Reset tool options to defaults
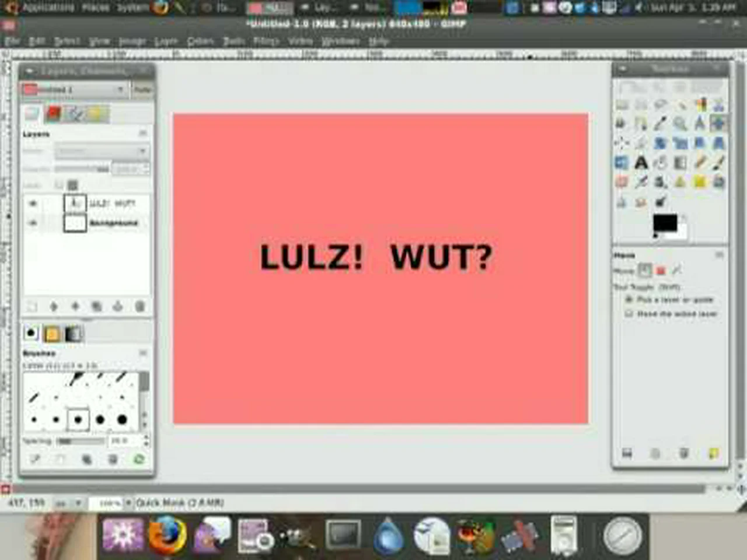The width and height of the screenshot is (747, 560). click(x=713, y=453)
